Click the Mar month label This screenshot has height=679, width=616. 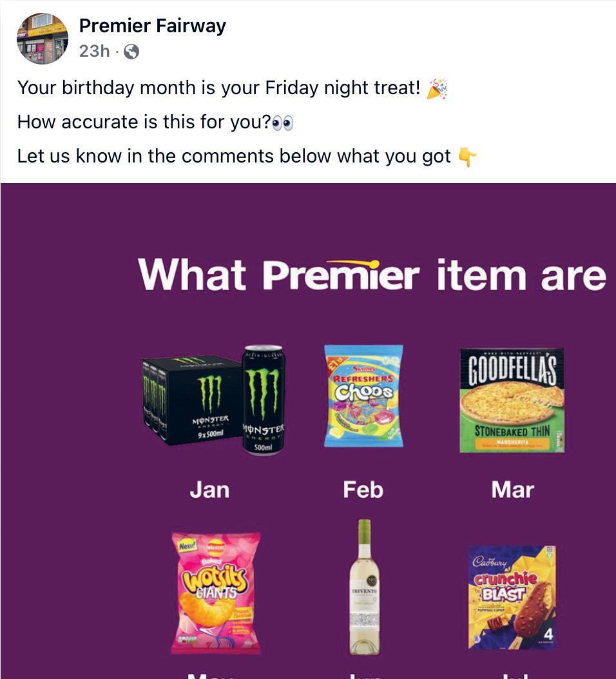(513, 490)
